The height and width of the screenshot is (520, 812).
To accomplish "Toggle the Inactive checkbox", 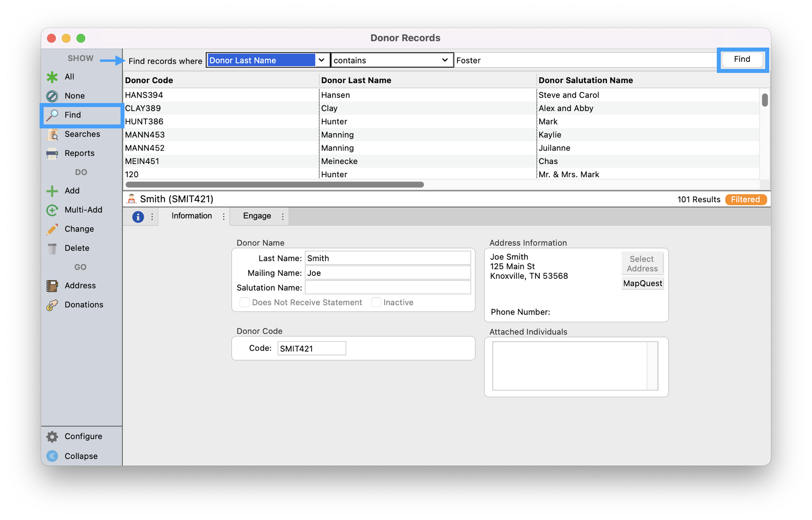I will pyautogui.click(x=376, y=302).
